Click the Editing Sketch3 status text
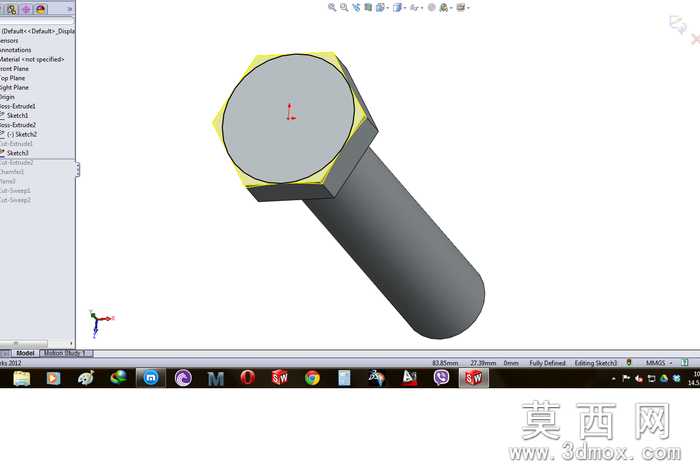This screenshot has height=465, width=700. 596,363
